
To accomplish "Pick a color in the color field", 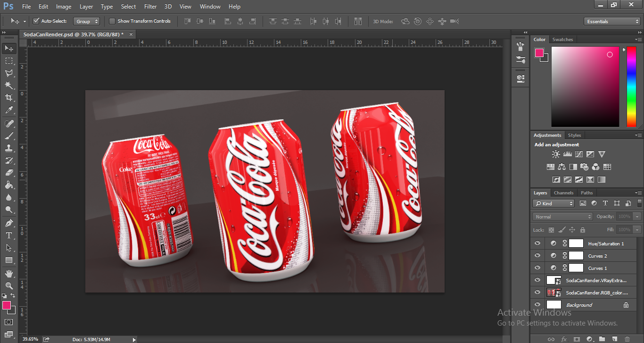I will [585, 87].
